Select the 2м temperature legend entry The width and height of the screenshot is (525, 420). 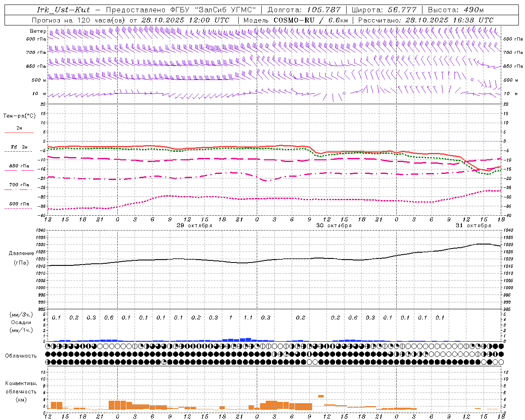pyautogui.click(x=19, y=128)
